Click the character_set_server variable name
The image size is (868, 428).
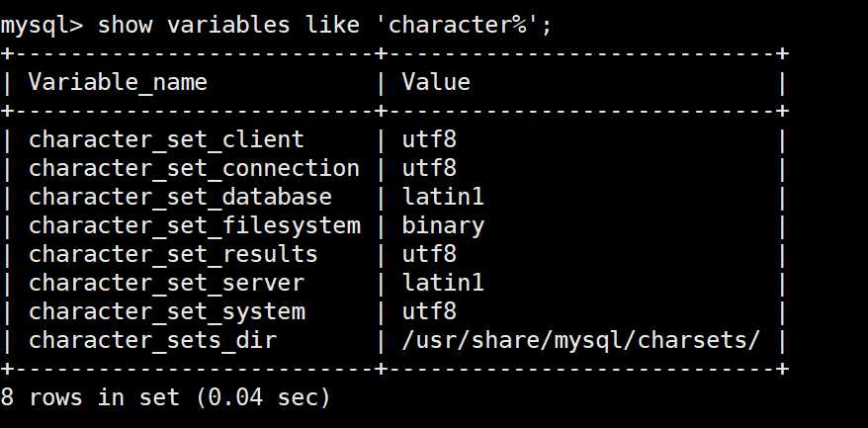[x=166, y=284]
